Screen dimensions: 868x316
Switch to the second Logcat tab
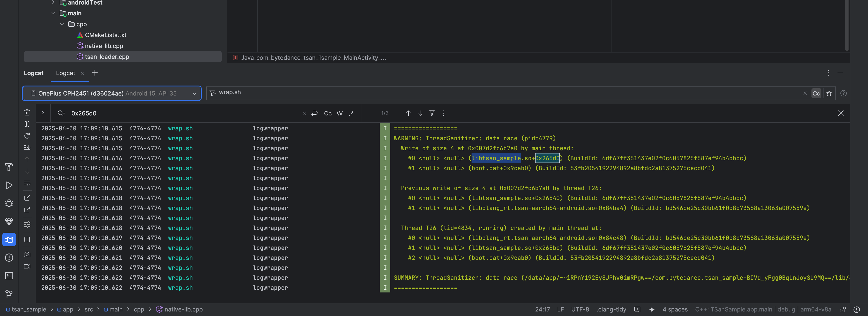[65, 73]
